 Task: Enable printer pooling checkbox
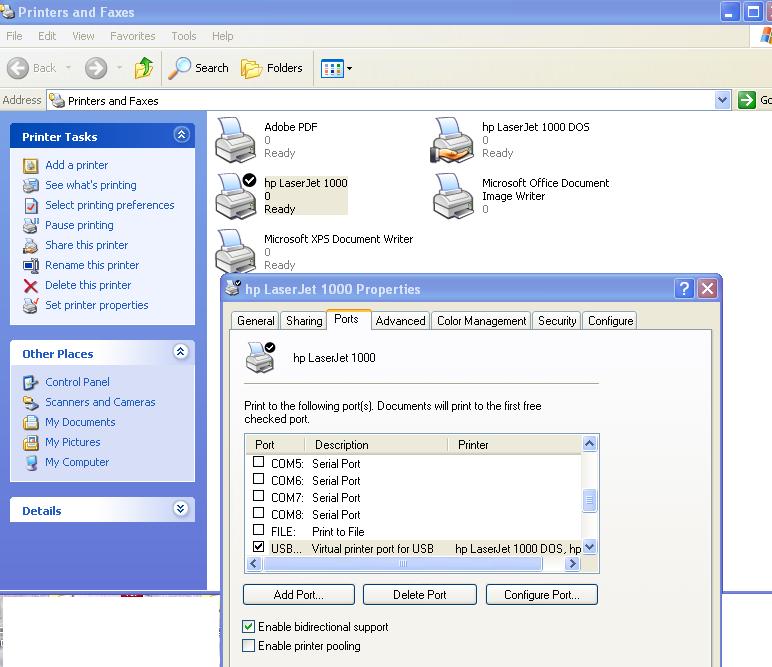[x=249, y=646]
